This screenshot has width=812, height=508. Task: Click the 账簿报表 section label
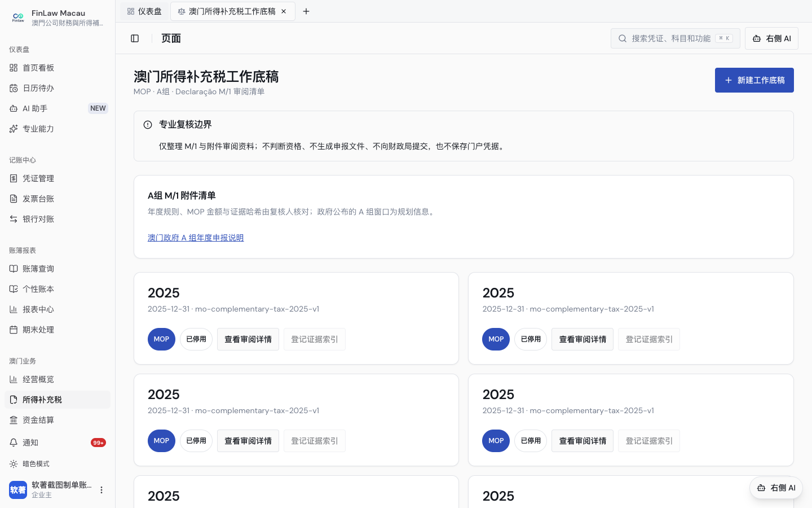tap(23, 251)
